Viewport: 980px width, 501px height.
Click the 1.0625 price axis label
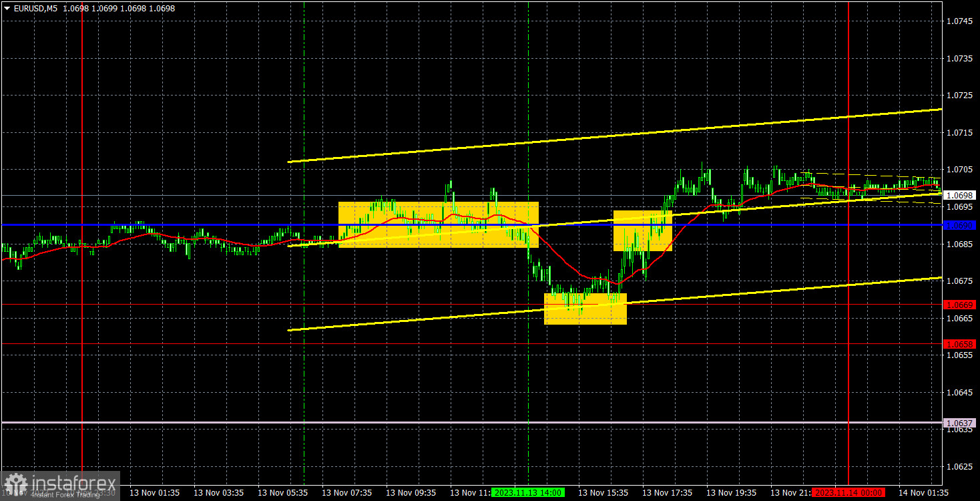pos(959,466)
